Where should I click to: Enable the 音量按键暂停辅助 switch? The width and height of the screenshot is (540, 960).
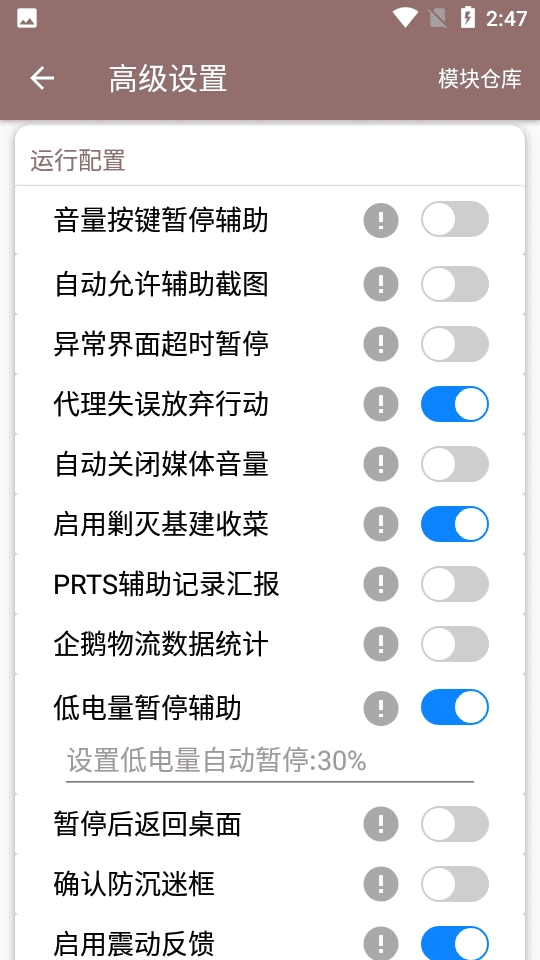coord(455,219)
